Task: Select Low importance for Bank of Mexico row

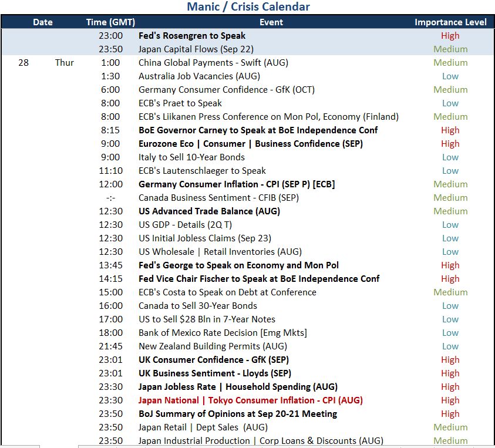Action: click(x=450, y=333)
